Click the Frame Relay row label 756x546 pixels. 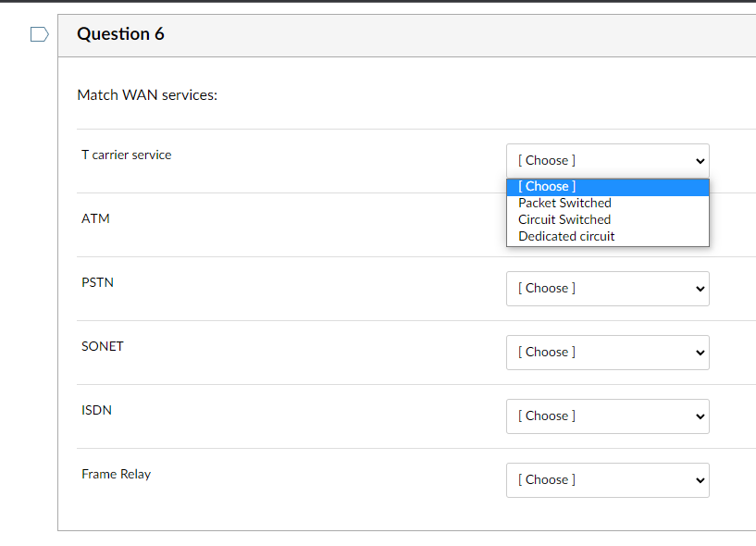[117, 474]
